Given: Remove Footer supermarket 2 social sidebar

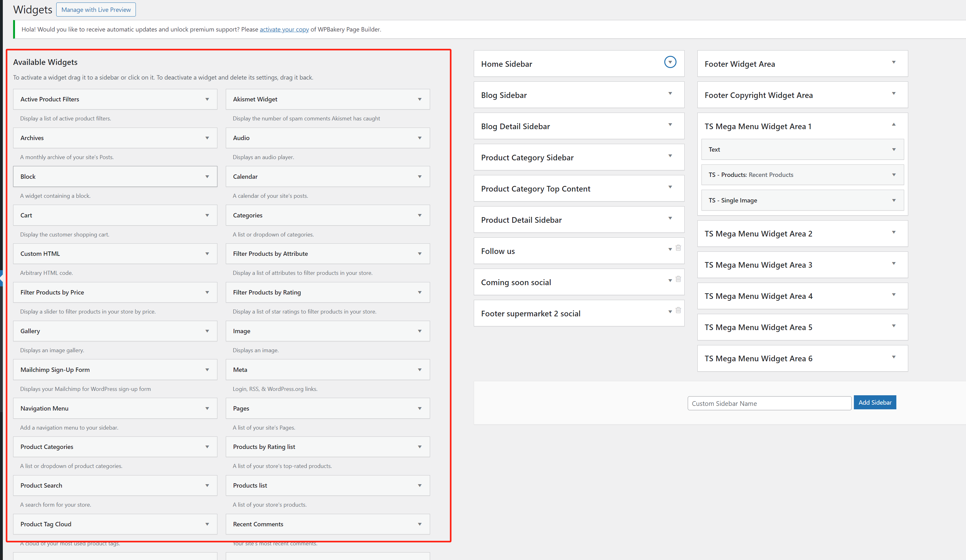Looking at the screenshot, I should (x=678, y=310).
